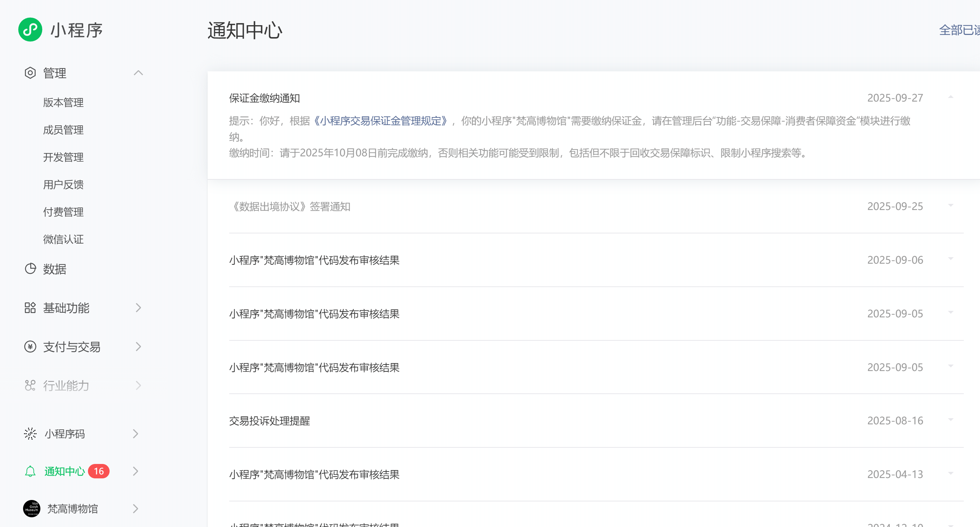This screenshot has height=527, width=980.
Task: Click 全部已读 to mark all read
Action: (959, 30)
